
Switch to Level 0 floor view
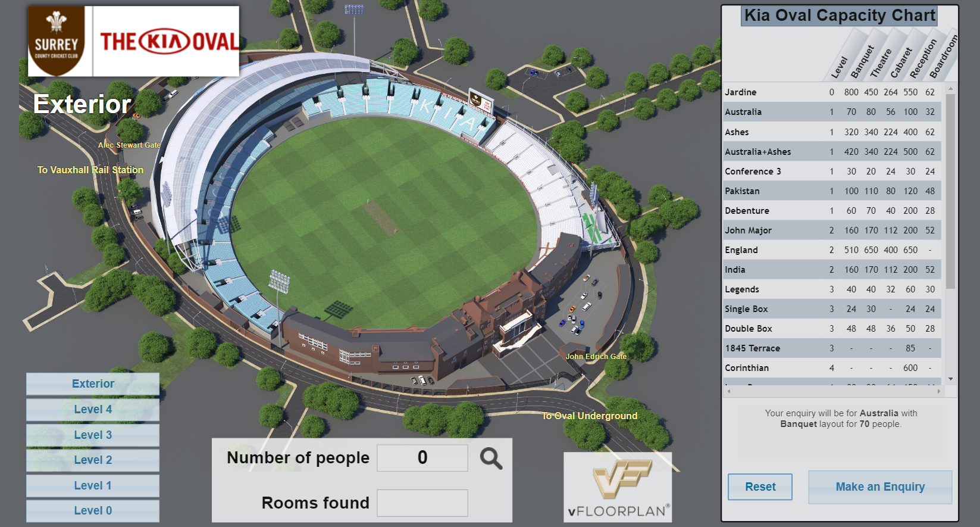coord(93,511)
